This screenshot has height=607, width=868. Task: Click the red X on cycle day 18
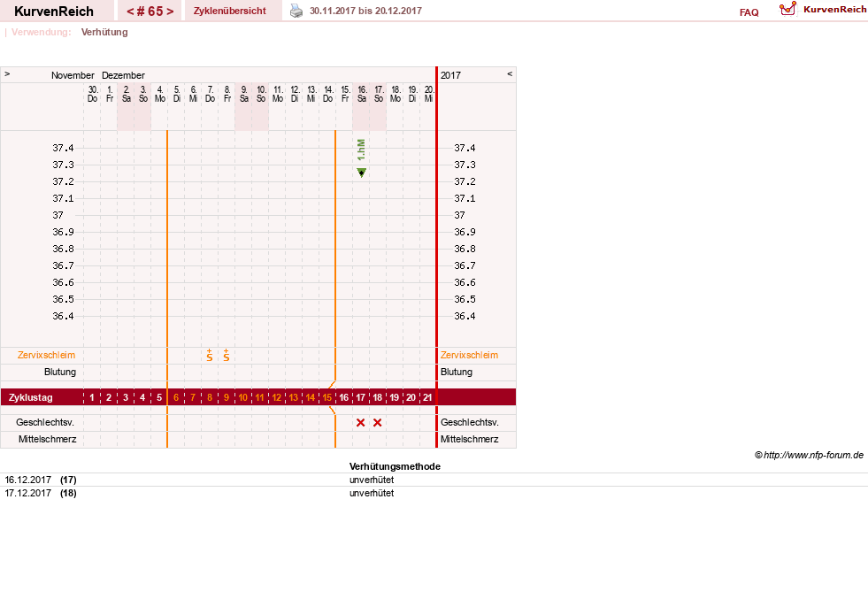click(378, 423)
